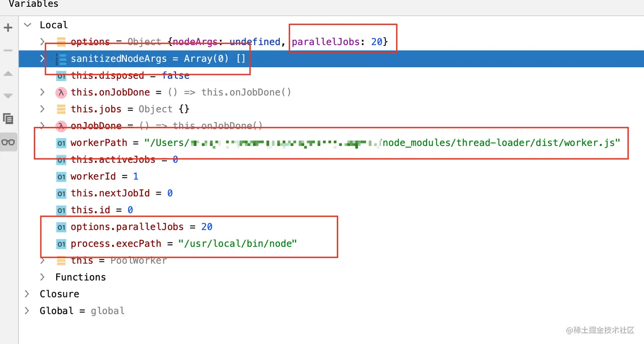Click the "parallelJobs: 20" value text
Screen dimensions: 644x344
[x=337, y=42]
